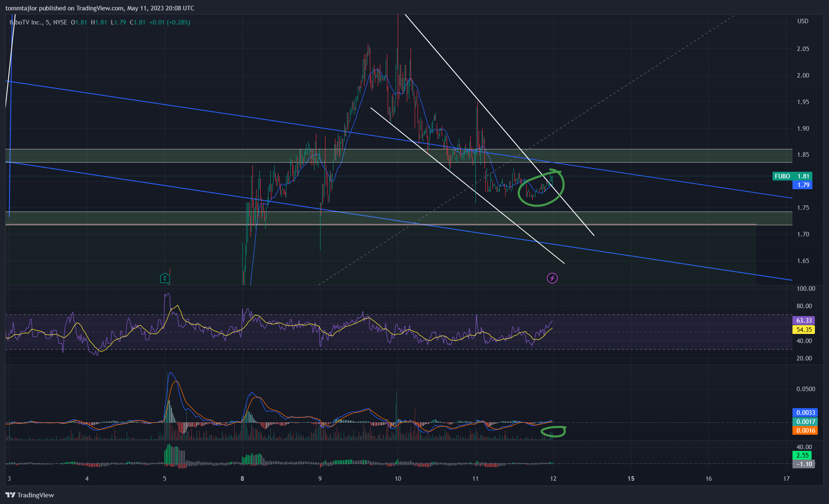Click date label 15 on time axis
Image resolution: width=829 pixels, height=504 pixels.
(631, 479)
